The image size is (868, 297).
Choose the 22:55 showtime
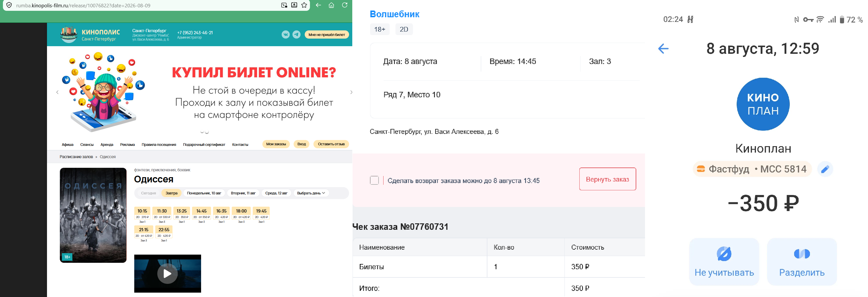pos(164,232)
